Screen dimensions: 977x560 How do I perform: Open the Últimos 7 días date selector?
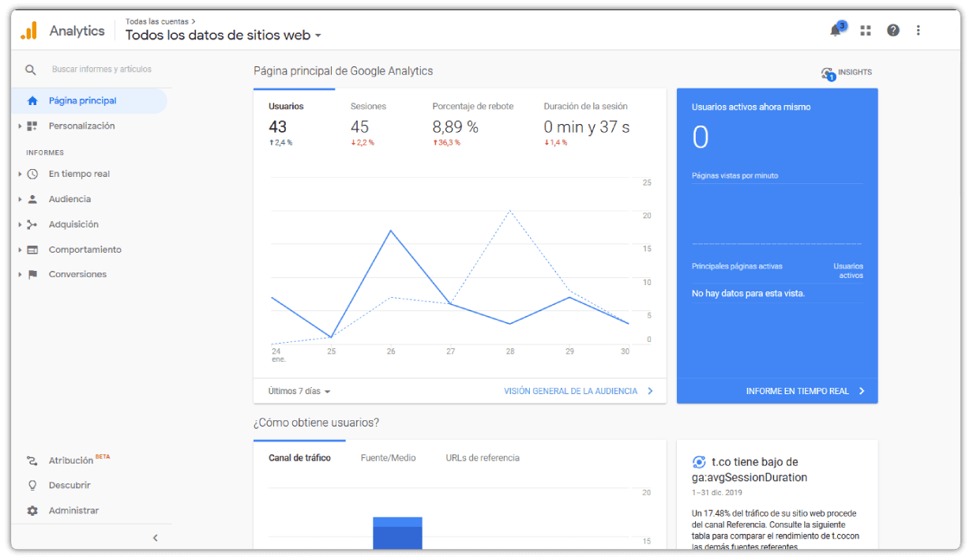296,390
